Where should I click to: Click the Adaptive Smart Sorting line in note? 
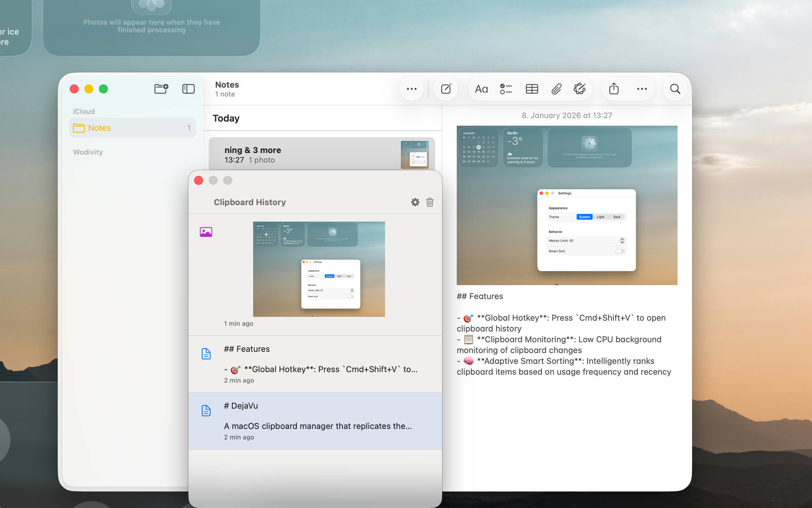click(564, 366)
